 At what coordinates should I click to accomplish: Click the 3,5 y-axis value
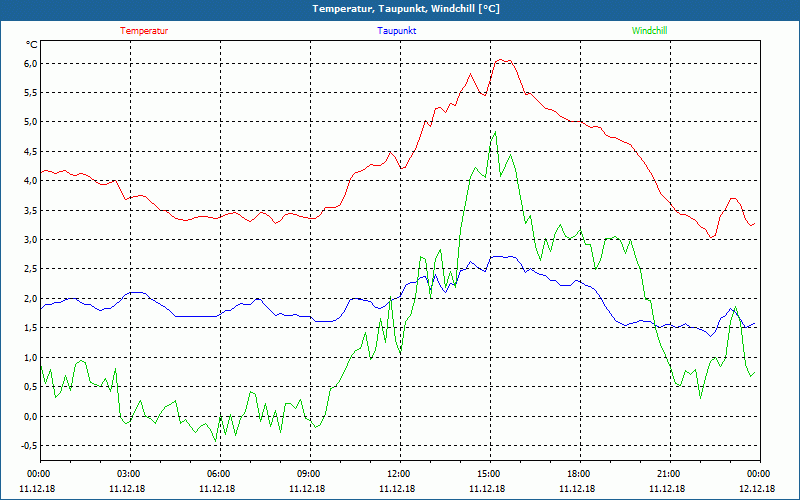point(31,210)
